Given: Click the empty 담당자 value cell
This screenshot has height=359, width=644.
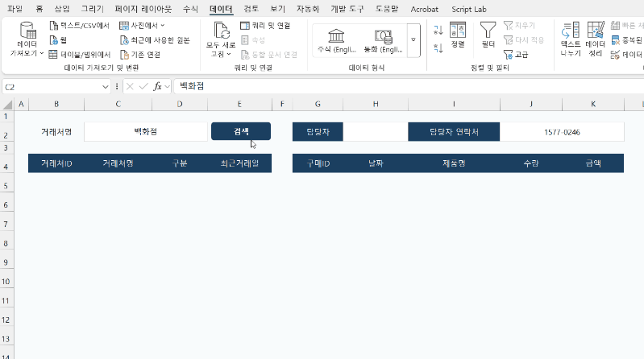Looking at the screenshot, I should (x=376, y=132).
